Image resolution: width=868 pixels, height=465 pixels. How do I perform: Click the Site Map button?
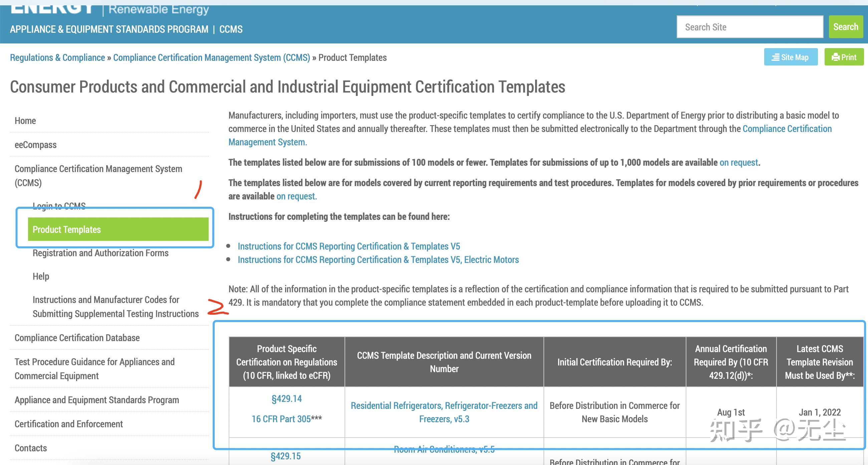790,57
